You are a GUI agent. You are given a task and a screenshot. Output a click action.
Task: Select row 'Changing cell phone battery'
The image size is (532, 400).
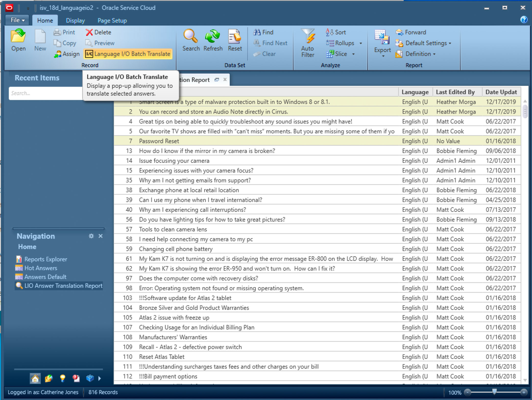(x=317, y=249)
